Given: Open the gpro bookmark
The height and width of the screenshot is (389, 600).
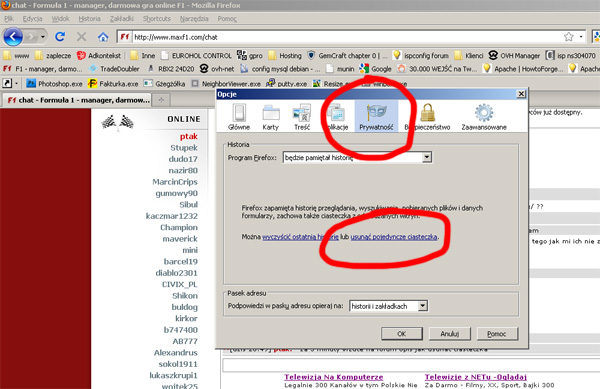Looking at the screenshot, I should (249, 55).
